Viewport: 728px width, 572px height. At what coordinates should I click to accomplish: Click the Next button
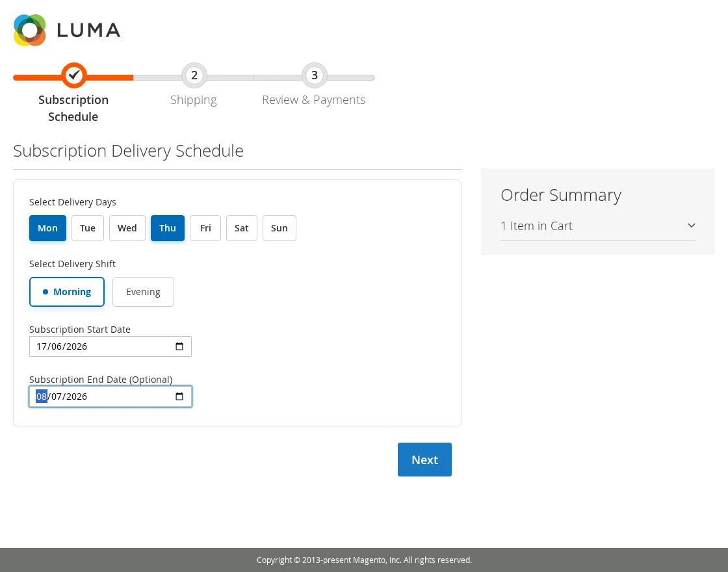[425, 460]
